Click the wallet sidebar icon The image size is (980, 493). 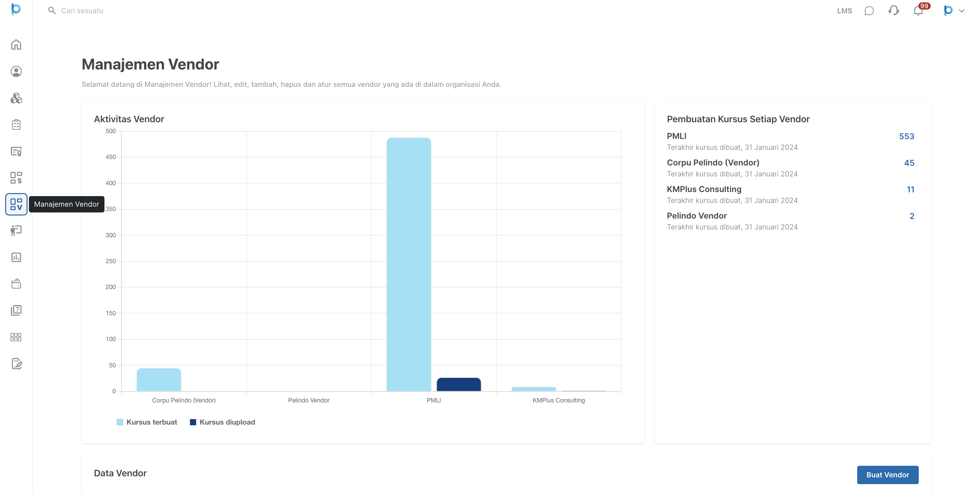16,284
